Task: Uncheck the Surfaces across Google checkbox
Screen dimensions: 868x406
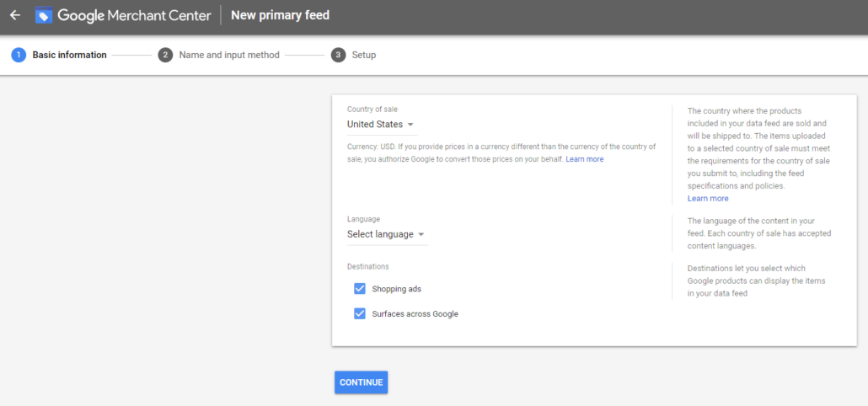Action: (360, 313)
